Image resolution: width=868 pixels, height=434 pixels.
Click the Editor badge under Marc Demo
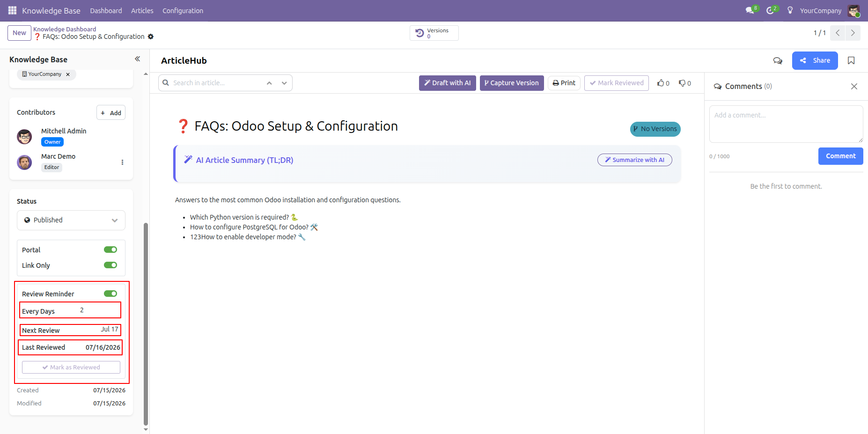pos(51,167)
